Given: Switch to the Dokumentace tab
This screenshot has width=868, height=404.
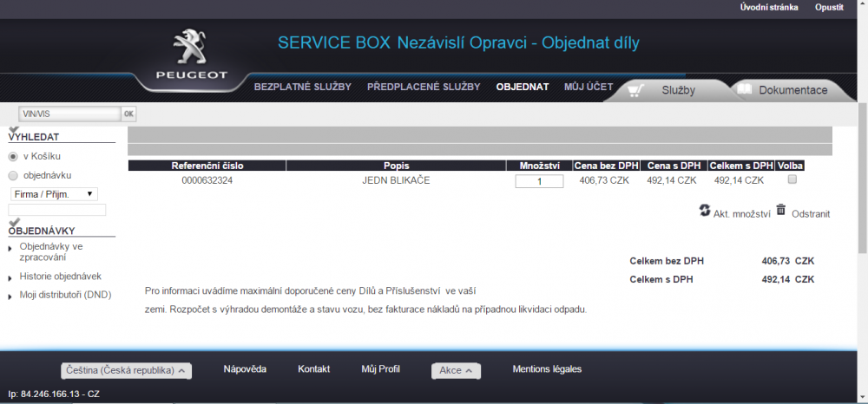Looking at the screenshot, I should click(x=792, y=91).
